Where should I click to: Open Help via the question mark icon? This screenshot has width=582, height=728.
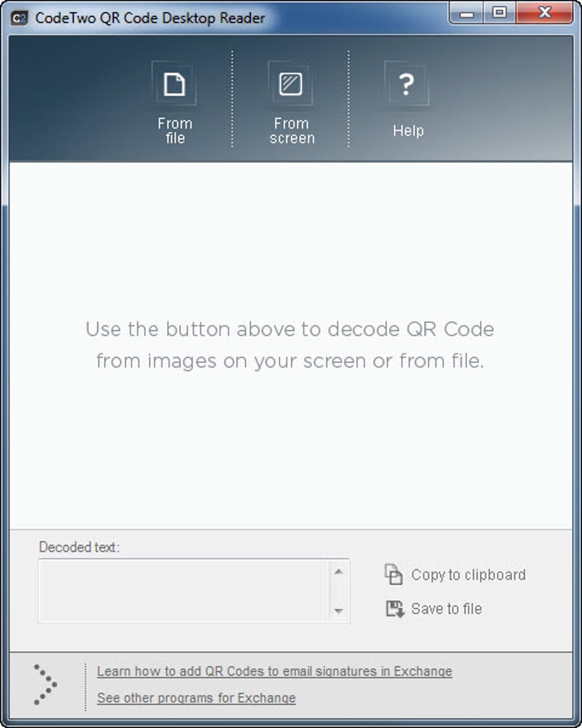click(406, 85)
